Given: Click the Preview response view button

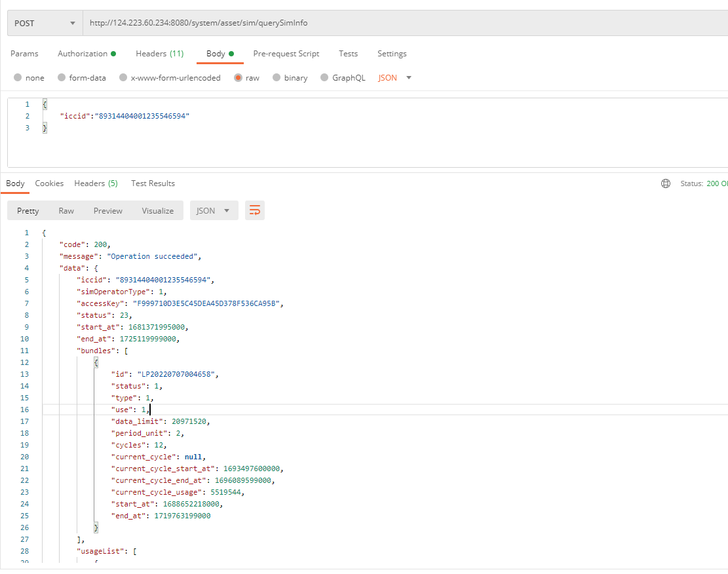Looking at the screenshot, I should [x=108, y=210].
